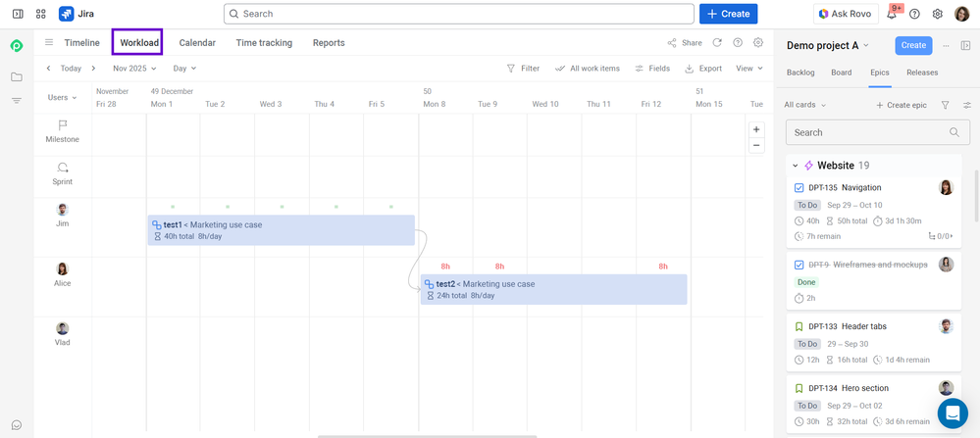Open the app switcher grid icon
Screen dimensions: 980x438
pos(41,14)
